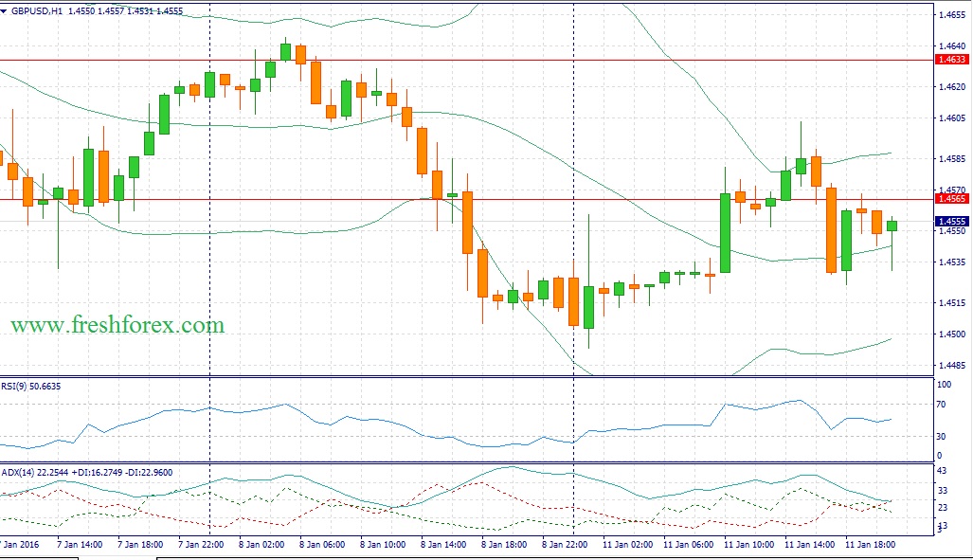Click the last green candle at the chart's right edge
The height and width of the screenshot is (560, 973).
892,226
